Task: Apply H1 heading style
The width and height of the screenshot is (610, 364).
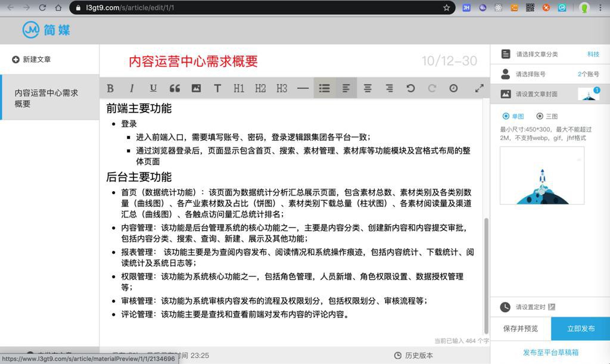Action: coord(239,88)
